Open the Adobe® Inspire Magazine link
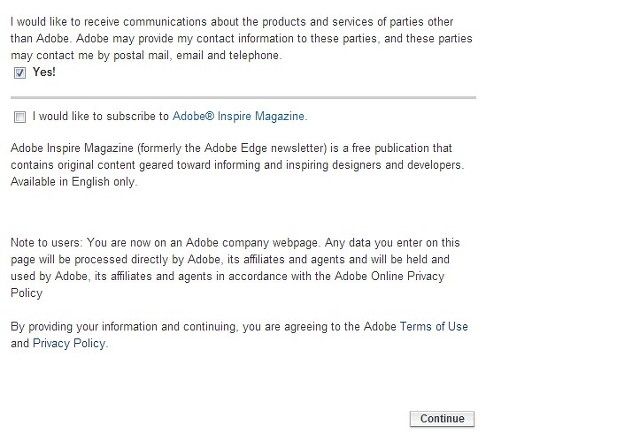 point(240,116)
